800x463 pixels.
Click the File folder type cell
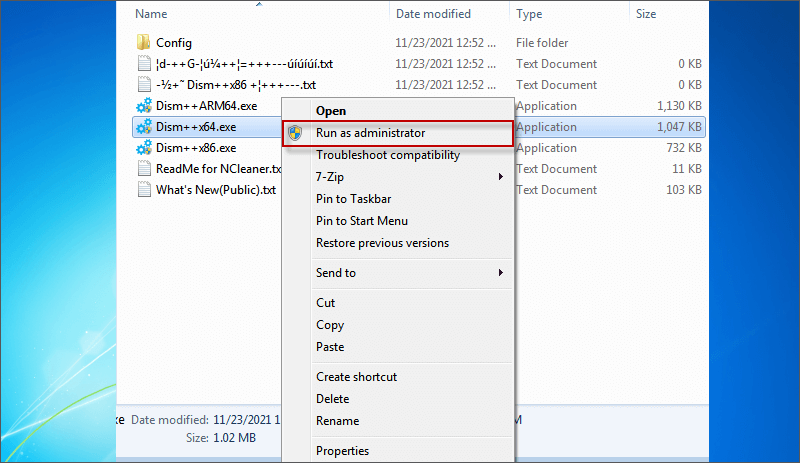(x=542, y=43)
